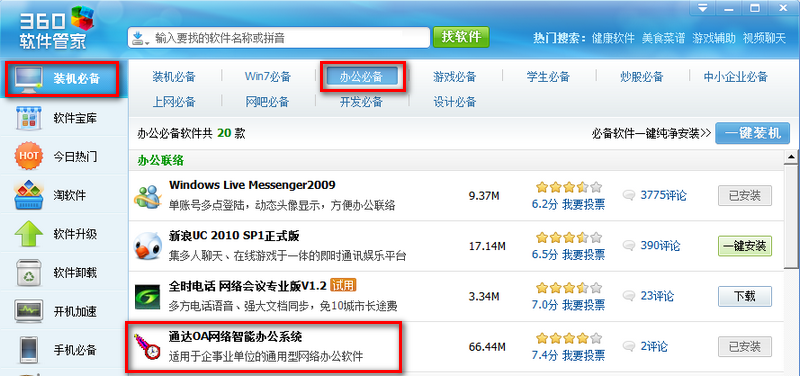This screenshot has width=800, height=376.
Task: Click 已安装 button for Windows Live Messenger2009
Action: [x=745, y=195]
